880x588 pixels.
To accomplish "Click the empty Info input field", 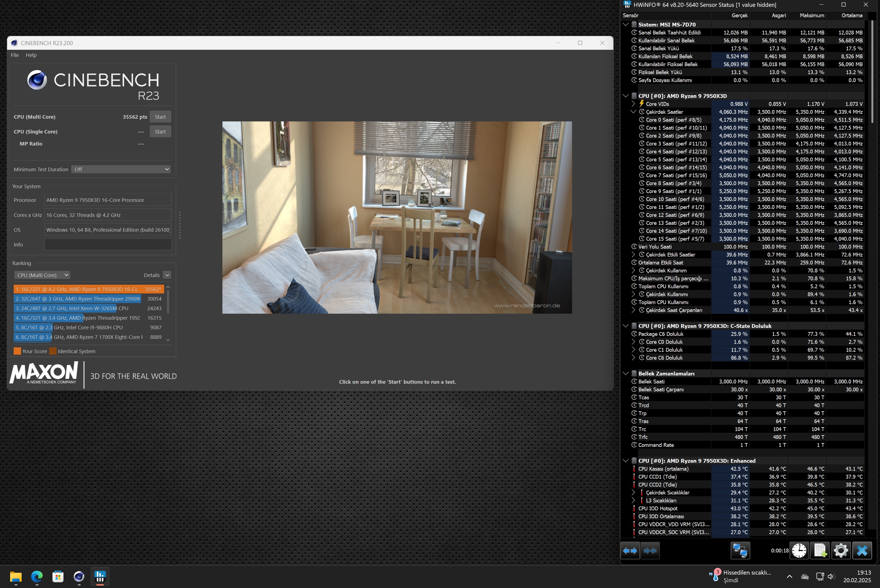I will pyautogui.click(x=108, y=244).
